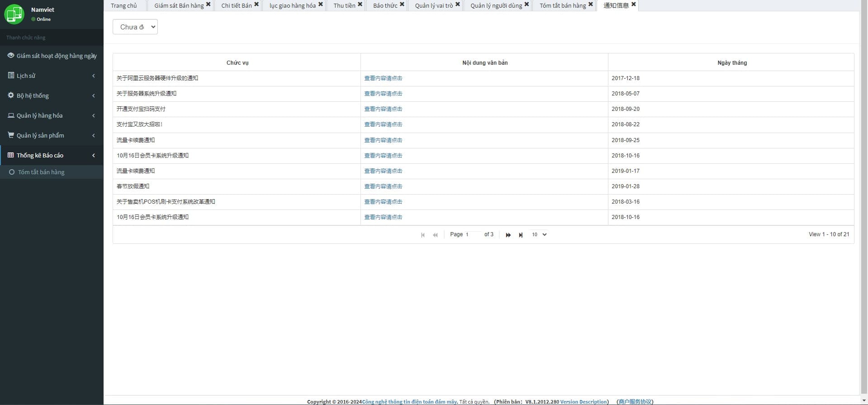Click the gear icon beside Bộ hệ thống

coord(11,95)
